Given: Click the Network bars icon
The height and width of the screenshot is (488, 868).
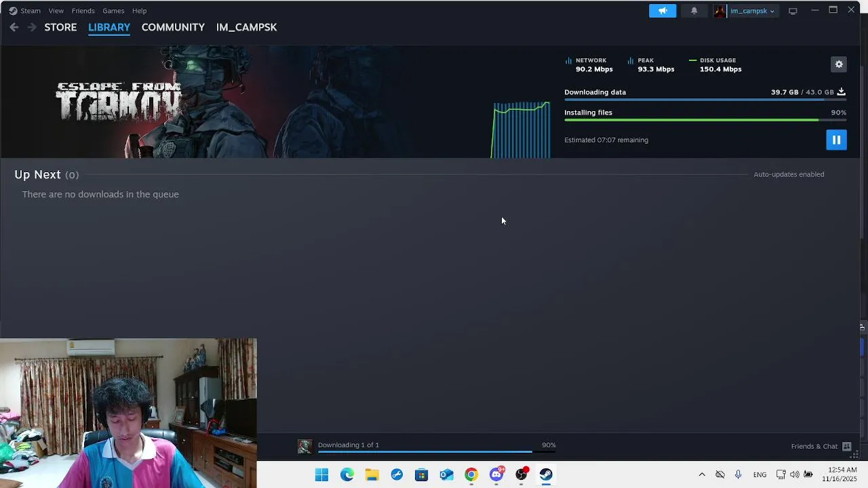Looking at the screenshot, I should [568, 60].
